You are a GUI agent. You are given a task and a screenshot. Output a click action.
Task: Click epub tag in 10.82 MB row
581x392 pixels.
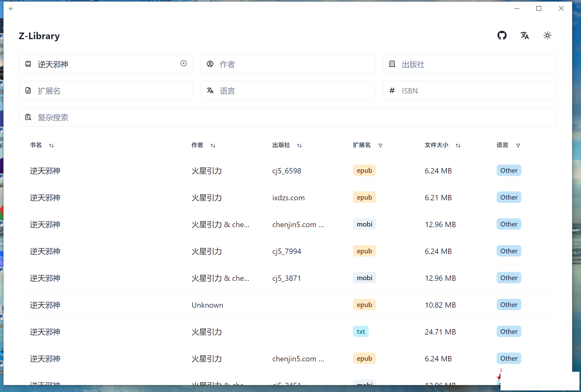(x=364, y=305)
